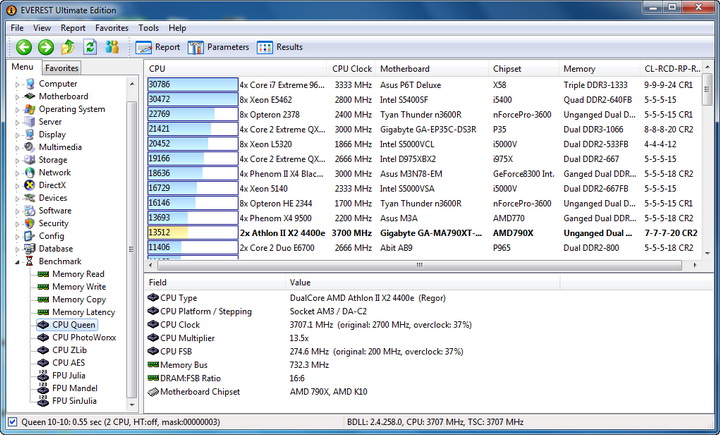720x435 pixels.
Task: Click the horizontal scrollbar of results list
Action: (x=419, y=265)
